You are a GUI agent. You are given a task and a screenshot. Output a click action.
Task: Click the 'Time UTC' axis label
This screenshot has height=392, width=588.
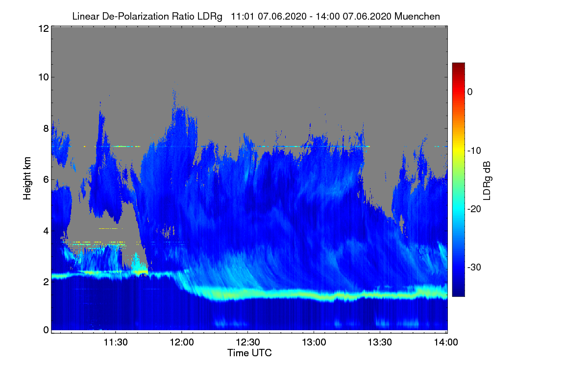(249, 353)
